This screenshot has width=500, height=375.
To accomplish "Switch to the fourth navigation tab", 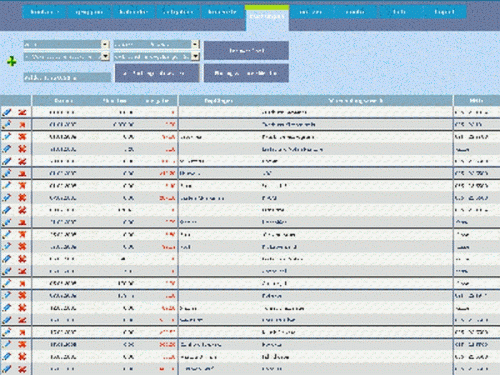I will click(x=178, y=12).
